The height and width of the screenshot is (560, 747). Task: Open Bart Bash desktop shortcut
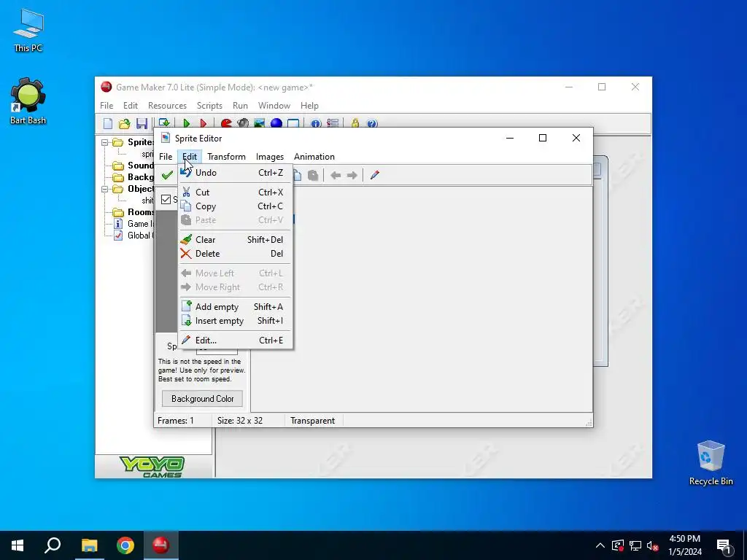coord(28,101)
